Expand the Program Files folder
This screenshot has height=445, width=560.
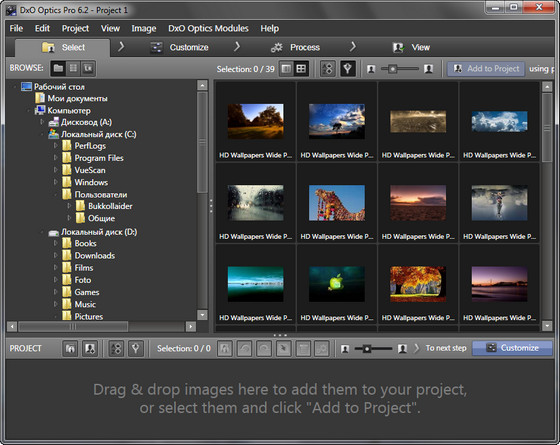[55, 158]
